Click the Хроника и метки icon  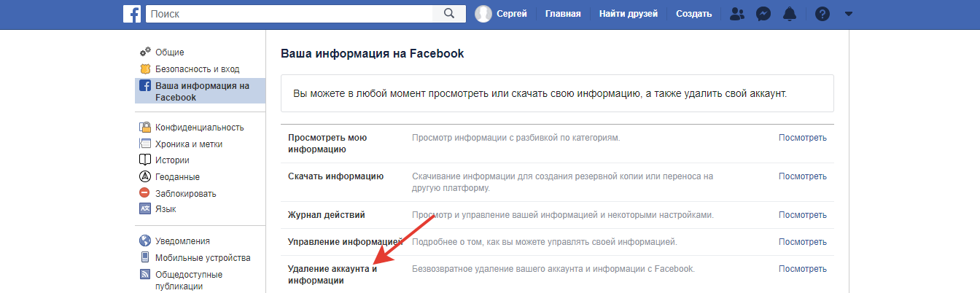tap(144, 144)
